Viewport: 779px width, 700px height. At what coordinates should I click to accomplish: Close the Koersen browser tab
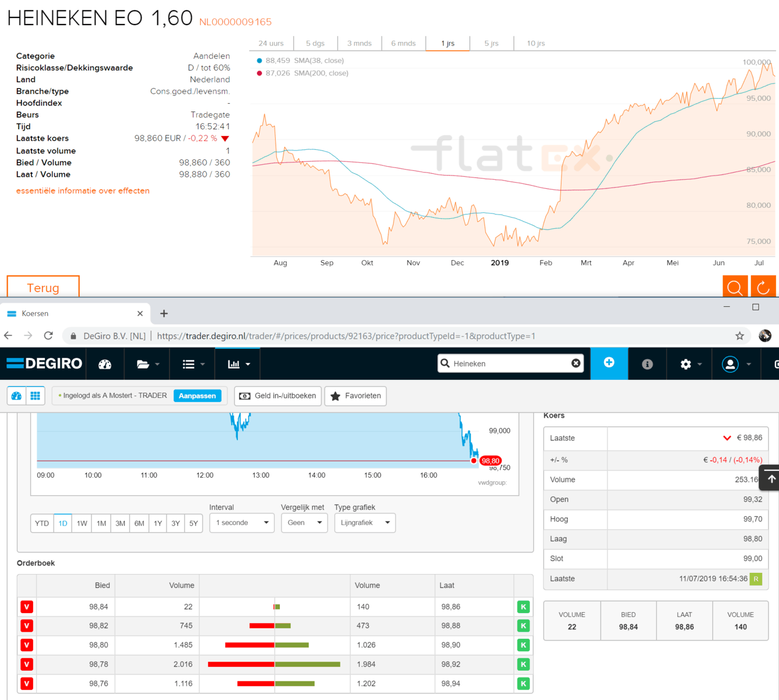coord(140,313)
